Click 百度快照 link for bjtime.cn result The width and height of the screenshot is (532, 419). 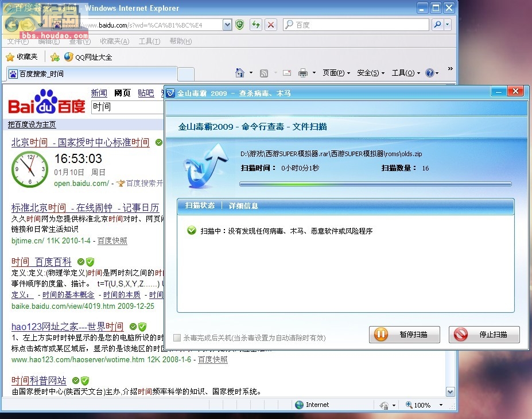pyautogui.click(x=112, y=240)
